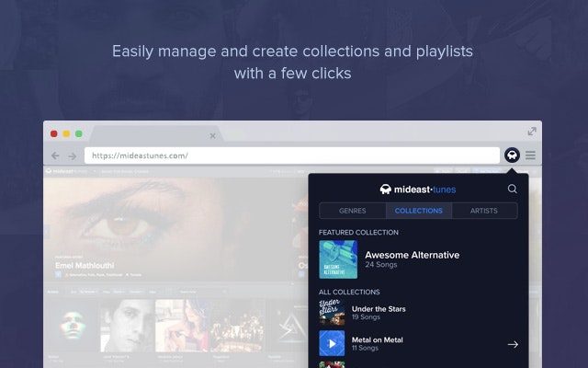Open Metal on Metal with arrow icon

coord(513,344)
